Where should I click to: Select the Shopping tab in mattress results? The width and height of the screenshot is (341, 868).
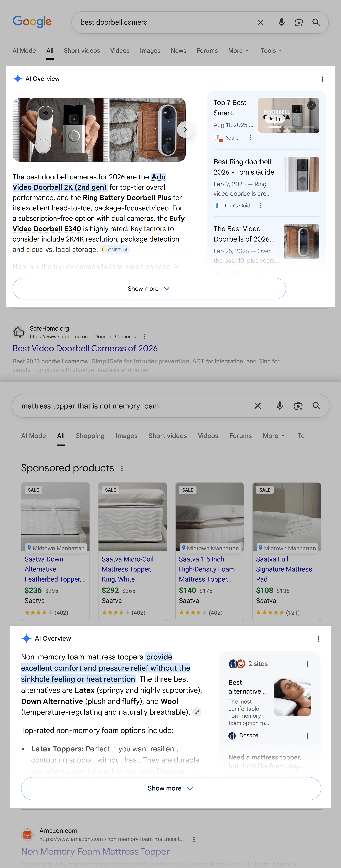(90, 436)
